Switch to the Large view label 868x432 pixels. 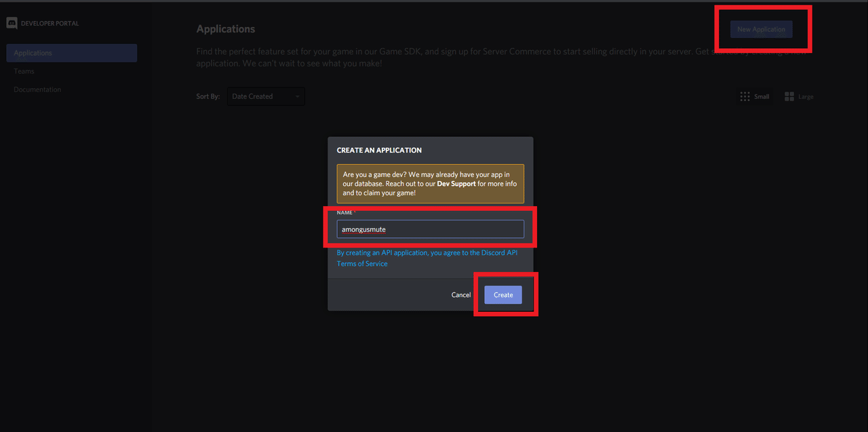pos(806,97)
